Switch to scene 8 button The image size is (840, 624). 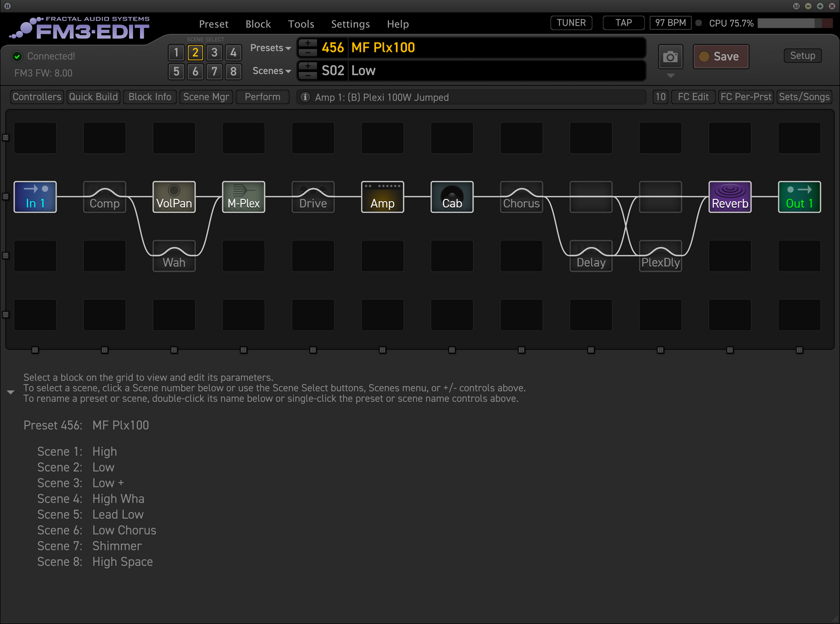point(233,72)
